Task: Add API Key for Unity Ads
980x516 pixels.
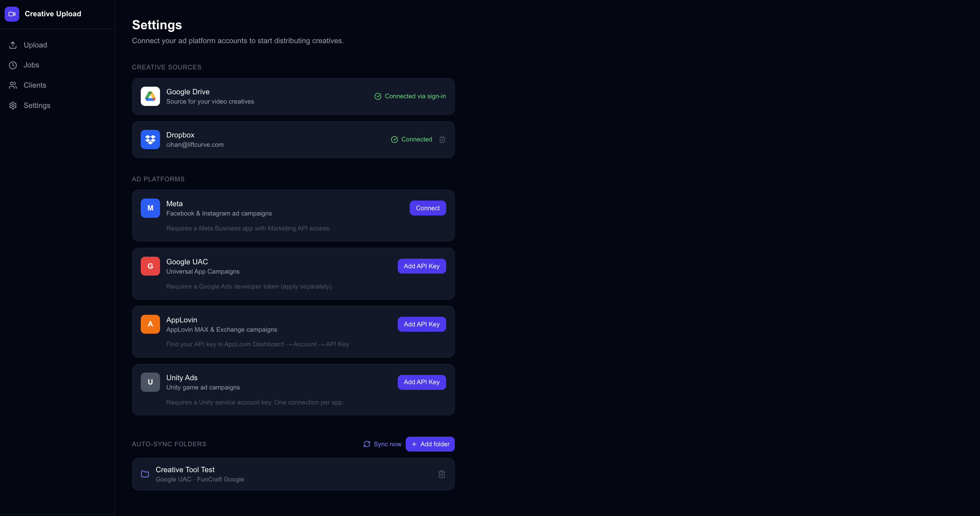Action: tap(422, 382)
